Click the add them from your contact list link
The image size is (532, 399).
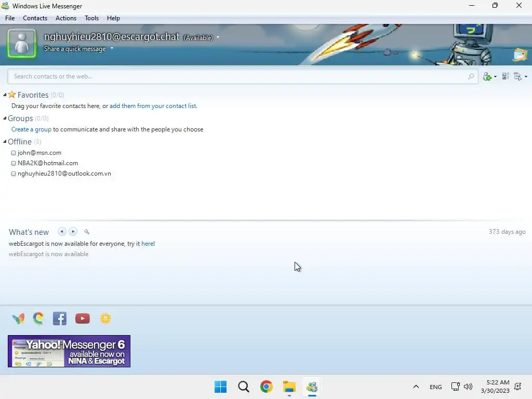point(153,106)
